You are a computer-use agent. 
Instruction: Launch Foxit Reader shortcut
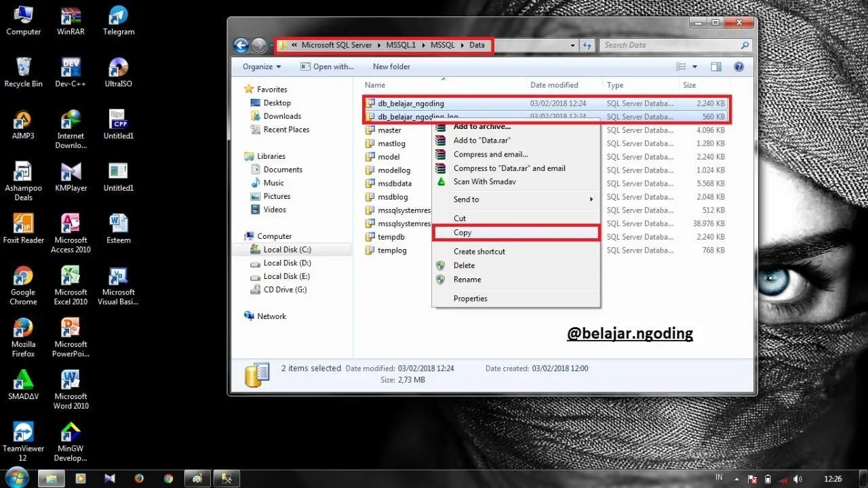click(x=23, y=229)
